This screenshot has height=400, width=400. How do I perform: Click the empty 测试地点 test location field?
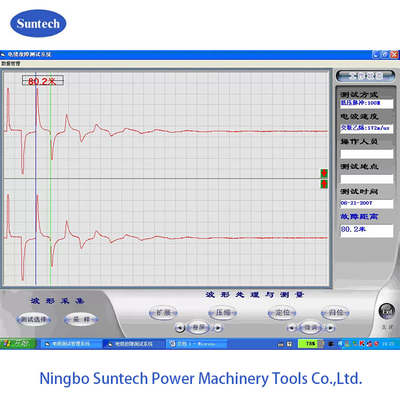point(366,179)
